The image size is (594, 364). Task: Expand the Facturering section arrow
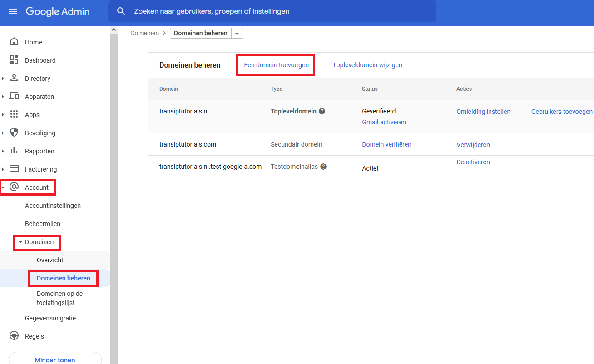click(3, 169)
